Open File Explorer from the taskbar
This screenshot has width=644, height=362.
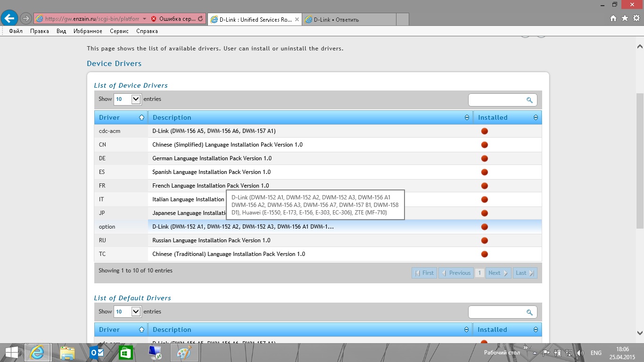tap(67, 353)
